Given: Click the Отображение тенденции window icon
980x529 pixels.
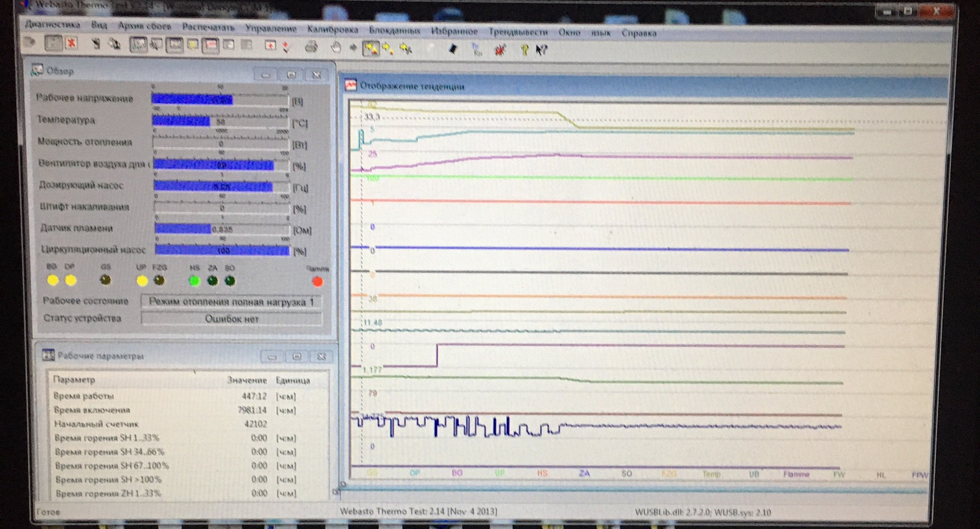Looking at the screenshot, I should pyautogui.click(x=351, y=85).
